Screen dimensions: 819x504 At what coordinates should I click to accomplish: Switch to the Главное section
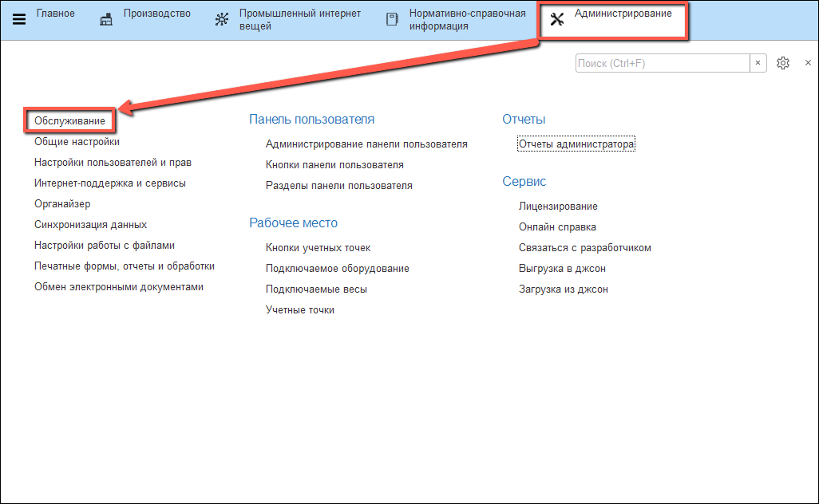55,14
